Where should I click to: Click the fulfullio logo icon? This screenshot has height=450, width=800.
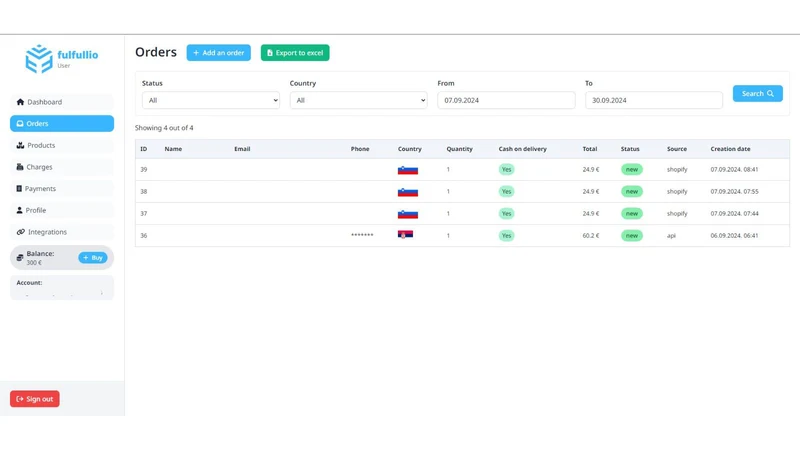point(39,59)
